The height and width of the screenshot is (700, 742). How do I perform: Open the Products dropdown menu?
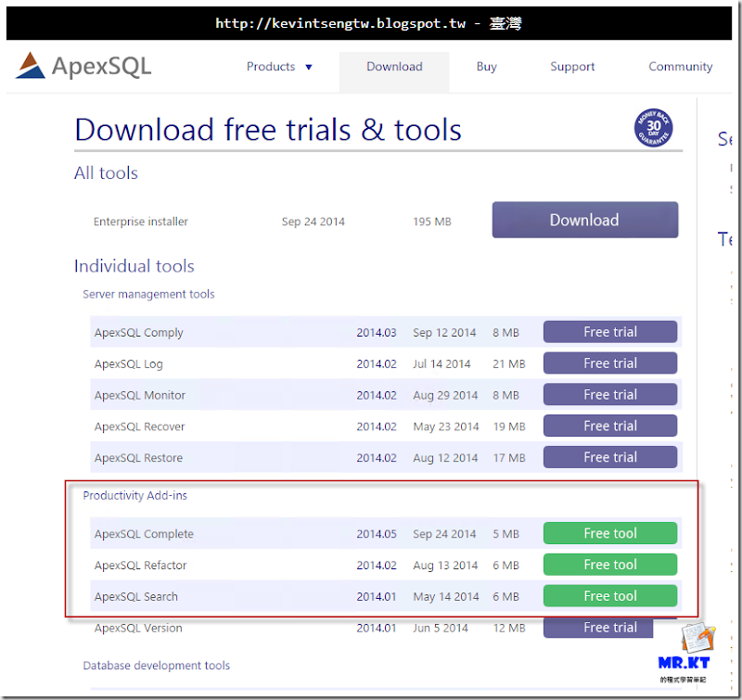[x=278, y=66]
